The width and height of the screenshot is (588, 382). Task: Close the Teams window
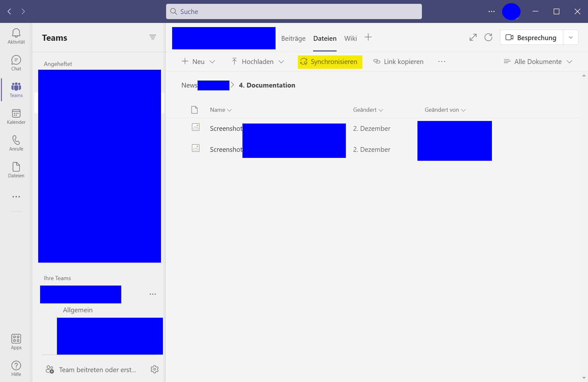(x=577, y=11)
